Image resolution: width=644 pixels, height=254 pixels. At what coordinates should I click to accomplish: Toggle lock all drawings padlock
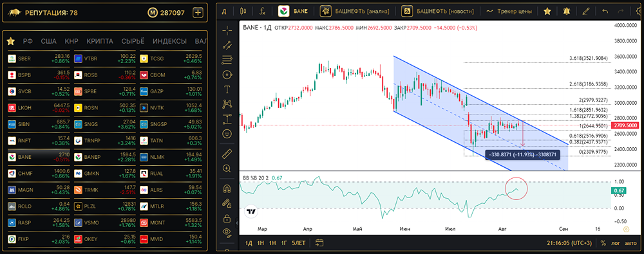click(227, 218)
